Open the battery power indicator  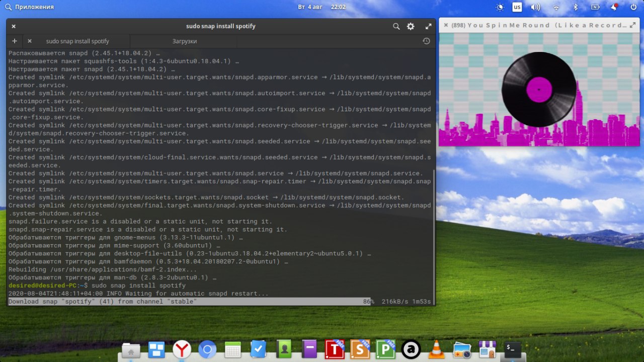(595, 7)
